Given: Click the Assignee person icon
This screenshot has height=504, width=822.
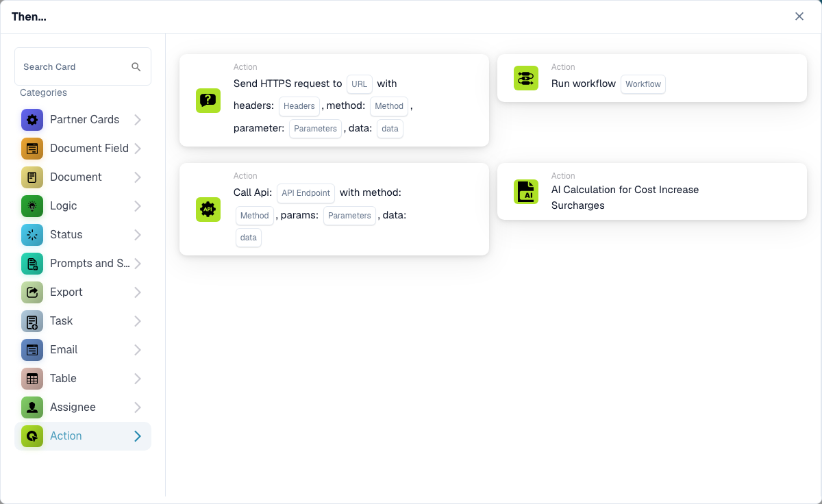Looking at the screenshot, I should point(32,407).
